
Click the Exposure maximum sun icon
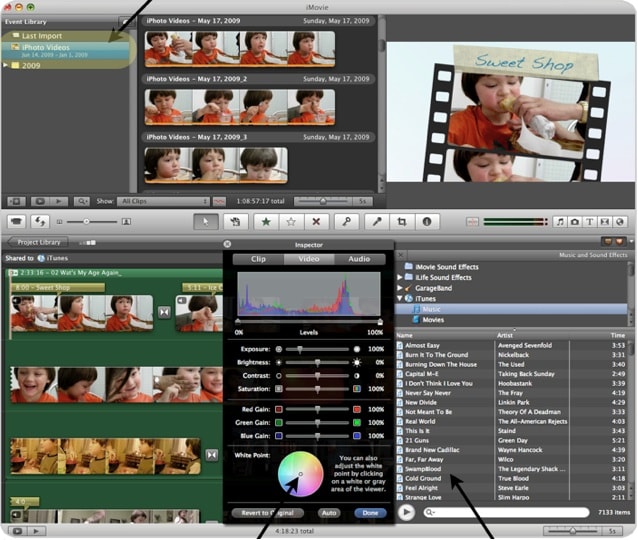[x=357, y=349]
